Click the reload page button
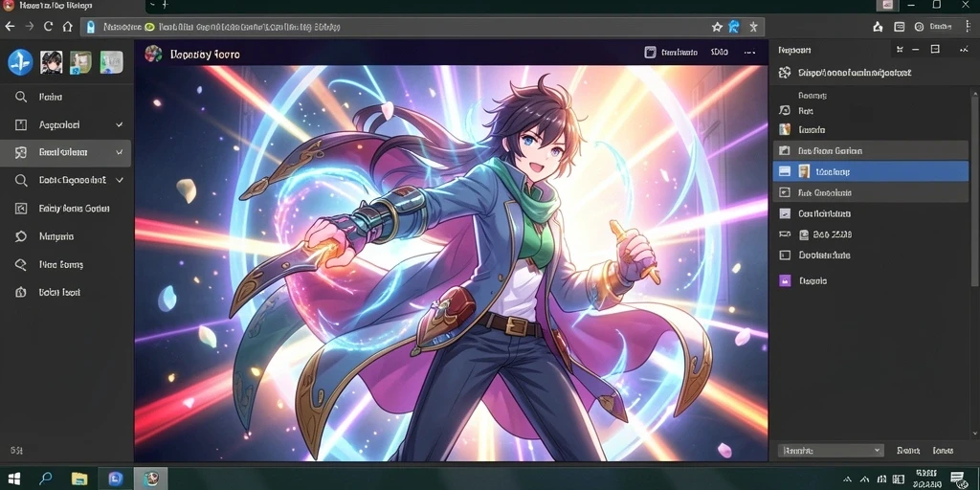 point(48,27)
